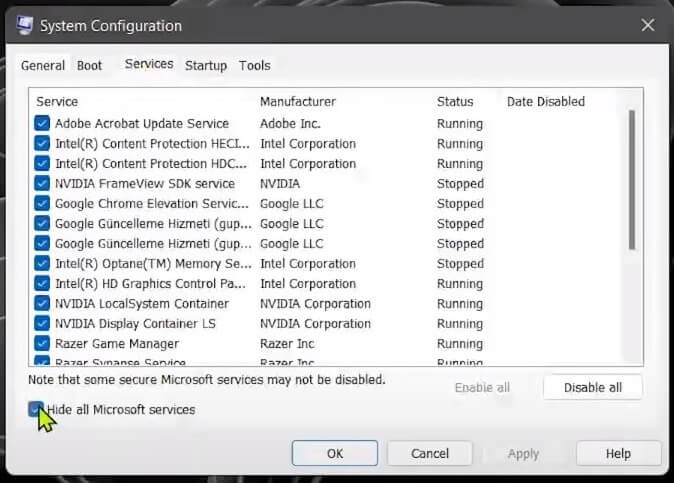Image resolution: width=674 pixels, height=483 pixels.
Task: Uncheck NVIDIA Display Container LS
Action: click(42, 324)
